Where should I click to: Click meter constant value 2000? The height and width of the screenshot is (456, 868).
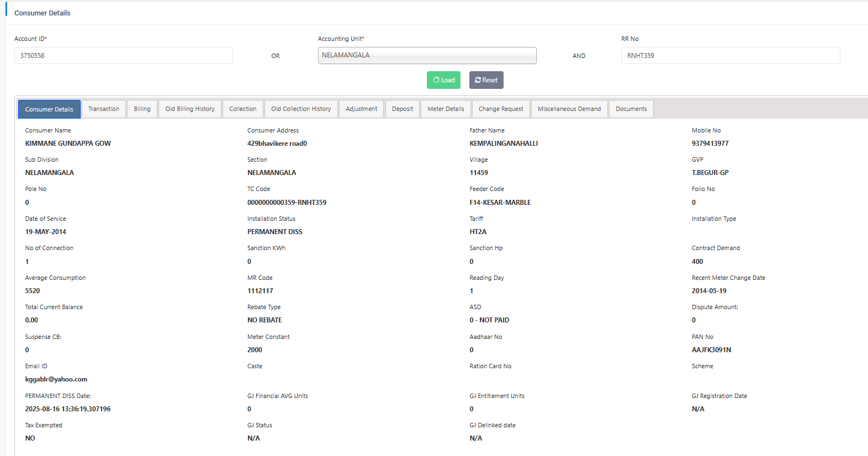(x=255, y=350)
